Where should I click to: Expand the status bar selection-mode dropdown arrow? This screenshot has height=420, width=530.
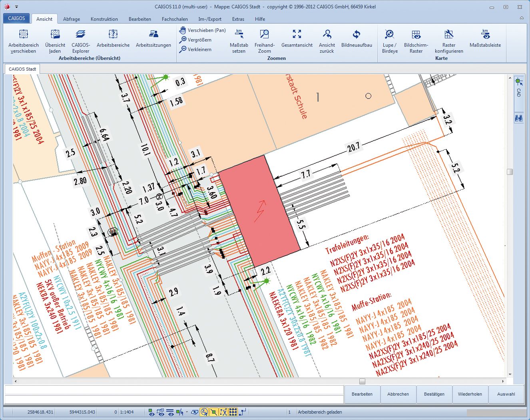point(187,412)
